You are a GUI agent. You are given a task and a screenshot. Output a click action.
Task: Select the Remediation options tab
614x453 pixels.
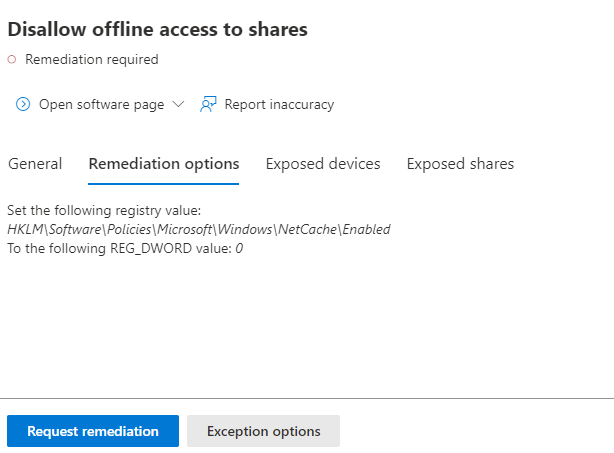(164, 164)
